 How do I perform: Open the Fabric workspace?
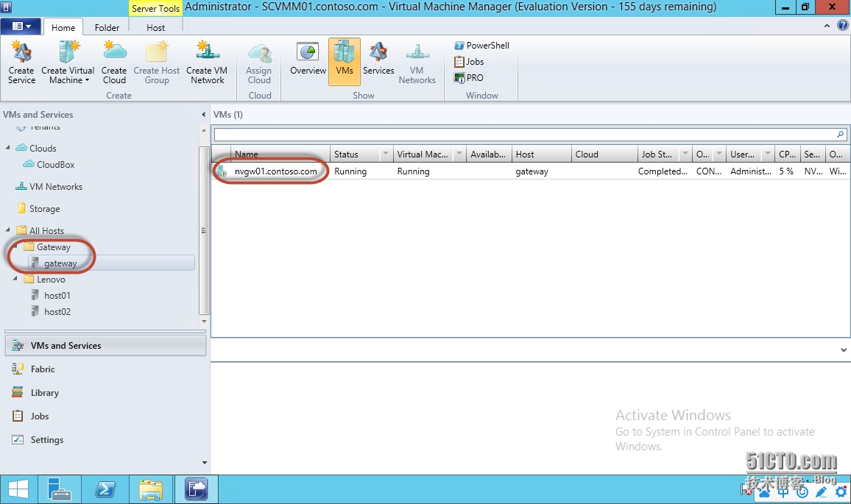click(x=105, y=369)
